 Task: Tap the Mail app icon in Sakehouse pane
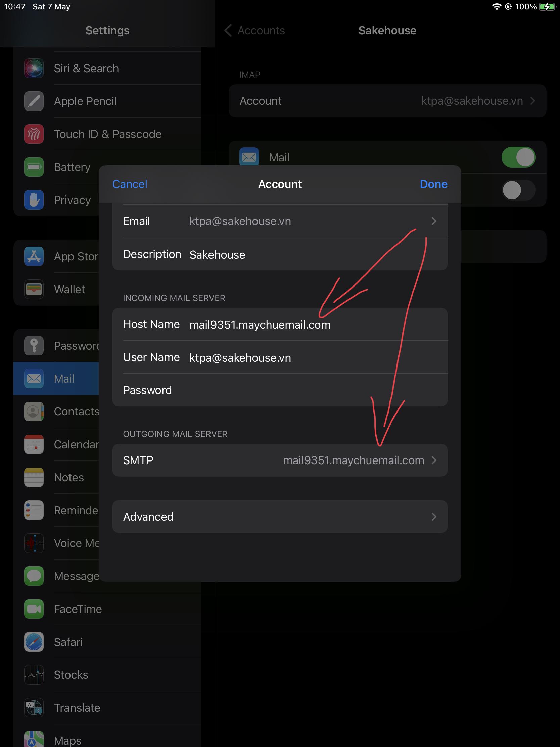click(249, 157)
